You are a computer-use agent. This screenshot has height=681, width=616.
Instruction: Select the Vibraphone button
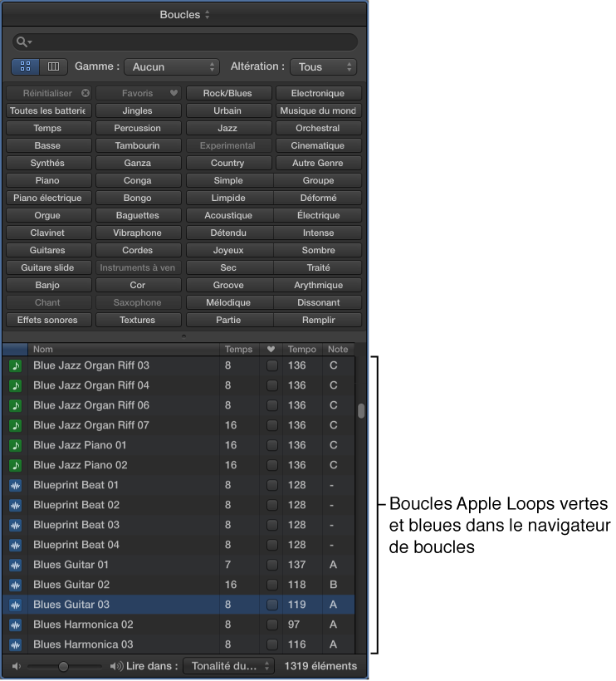(139, 233)
